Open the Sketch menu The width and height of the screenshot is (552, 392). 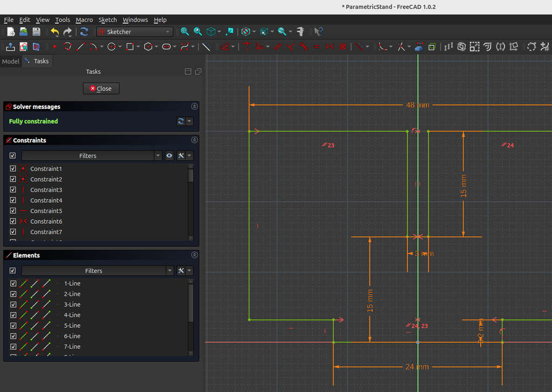107,20
